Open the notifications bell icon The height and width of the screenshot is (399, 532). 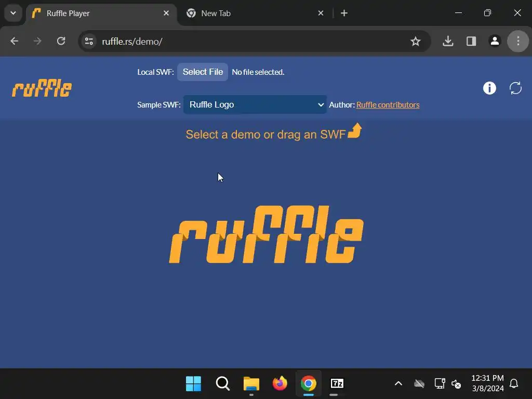[x=514, y=383]
